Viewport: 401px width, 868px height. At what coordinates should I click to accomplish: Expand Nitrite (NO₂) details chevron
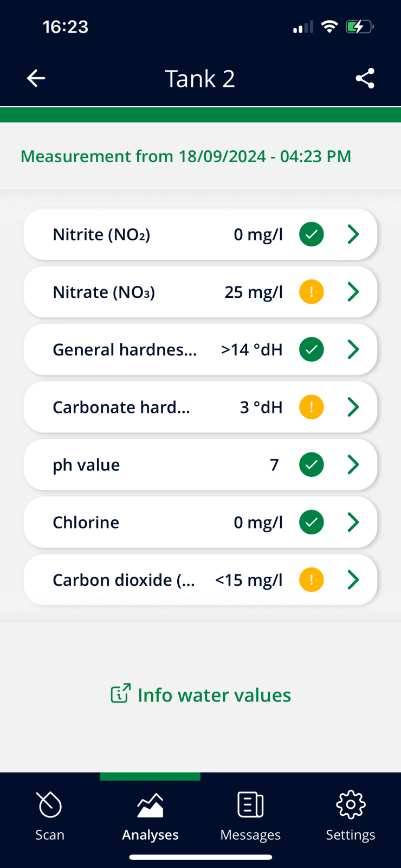[x=353, y=234]
